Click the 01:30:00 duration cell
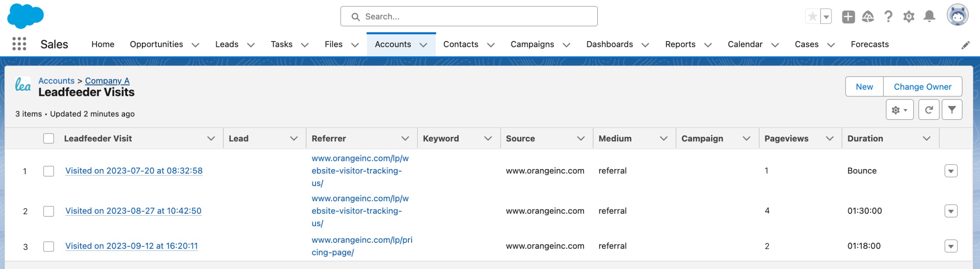The image size is (980, 269). 864,211
